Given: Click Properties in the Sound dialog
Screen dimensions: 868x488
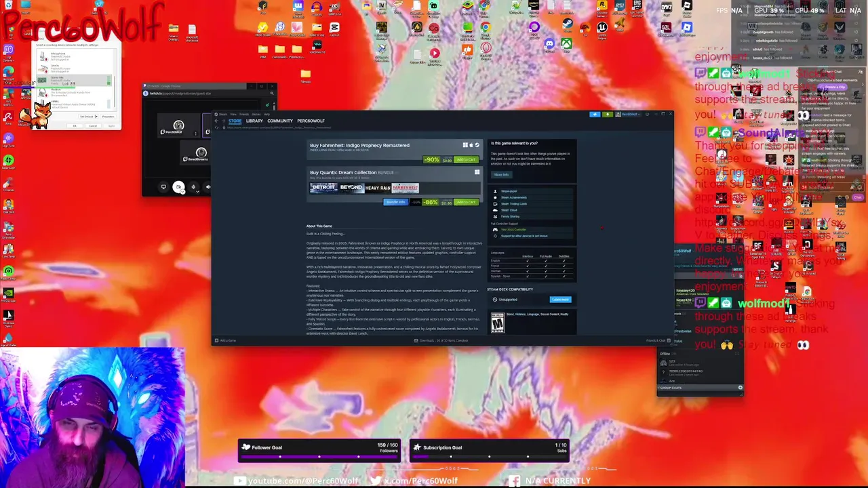Looking at the screenshot, I should [x=108, y=117].
